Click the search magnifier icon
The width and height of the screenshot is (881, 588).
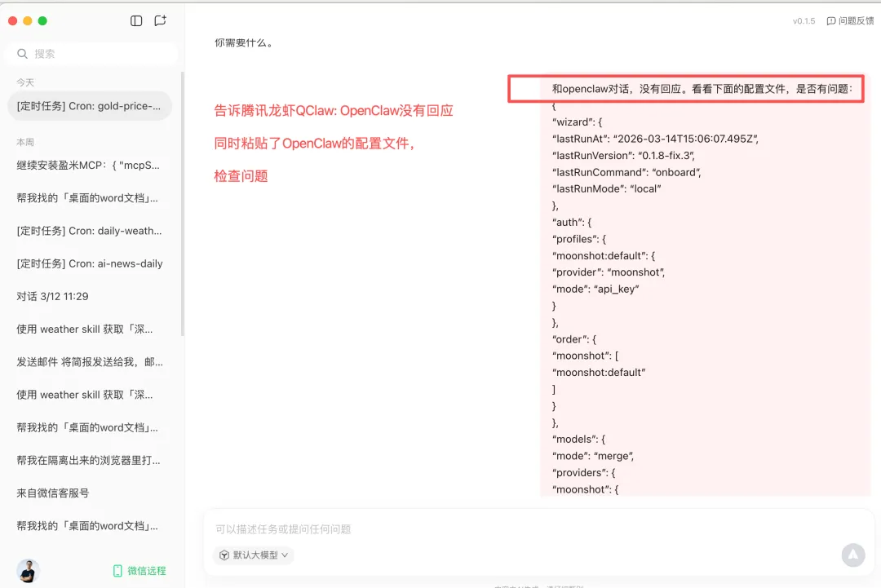pyautogui.click(x=23, y=53)
